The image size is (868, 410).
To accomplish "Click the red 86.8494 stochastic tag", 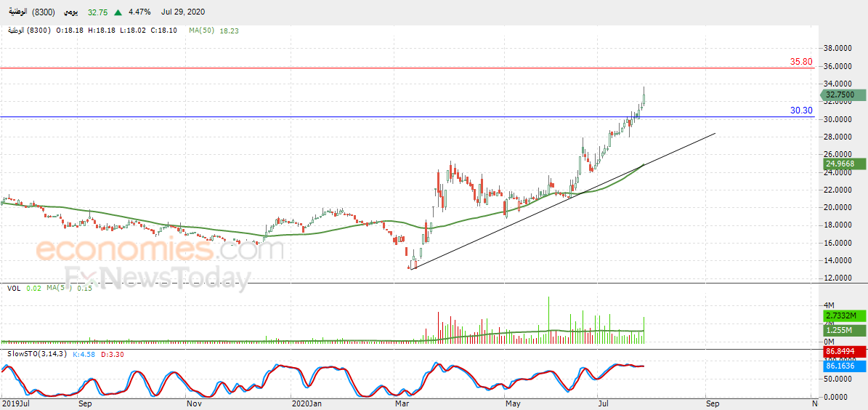I will 845,351.
